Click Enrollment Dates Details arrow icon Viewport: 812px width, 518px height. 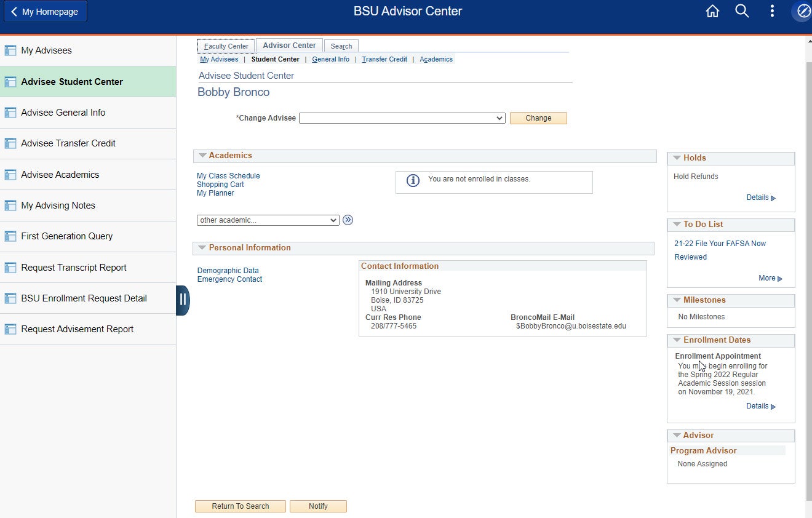tap(773, 407)
